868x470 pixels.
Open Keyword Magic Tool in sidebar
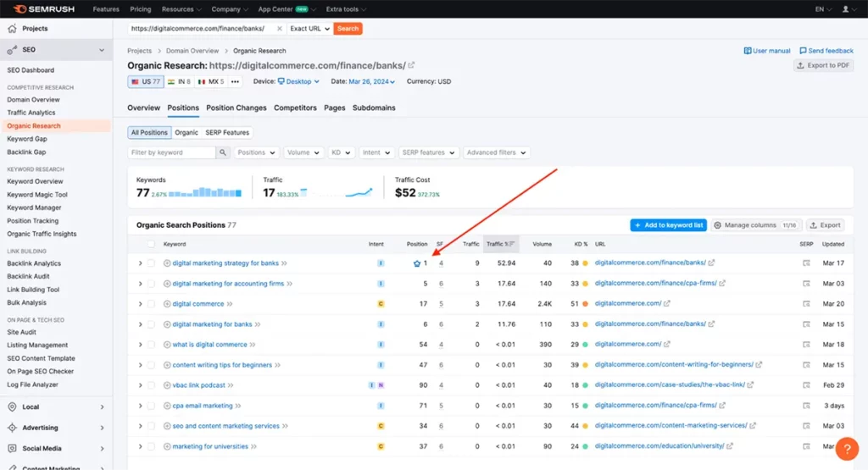point(37,195)
